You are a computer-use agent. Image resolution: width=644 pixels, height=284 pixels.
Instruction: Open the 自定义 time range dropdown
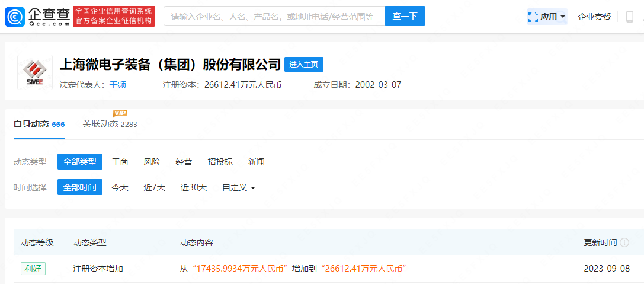[x=239, y=187]
